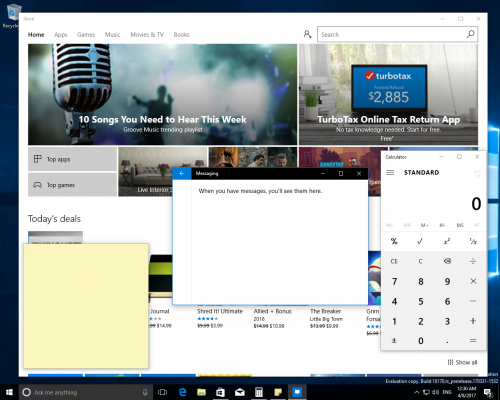This screenshot has width=500, height=400.
Task: Click the percent key in Calculator
Action: coord(394,241)
